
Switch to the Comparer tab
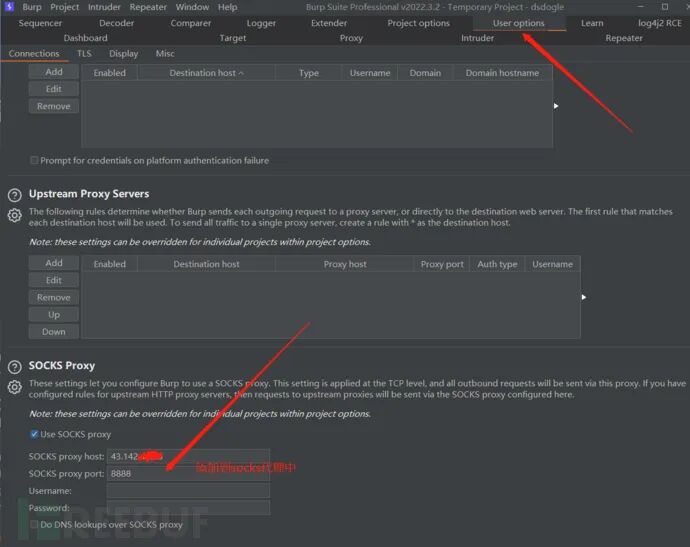[x=191, y=23]
